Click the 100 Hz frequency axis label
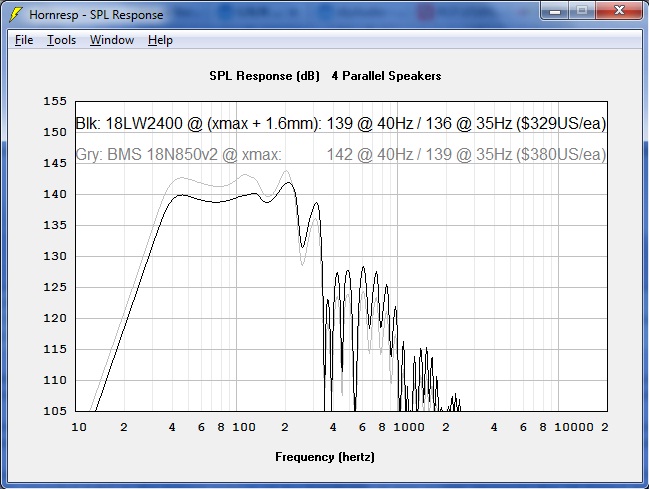Screen dimensions: 649x489 (244, 427)
